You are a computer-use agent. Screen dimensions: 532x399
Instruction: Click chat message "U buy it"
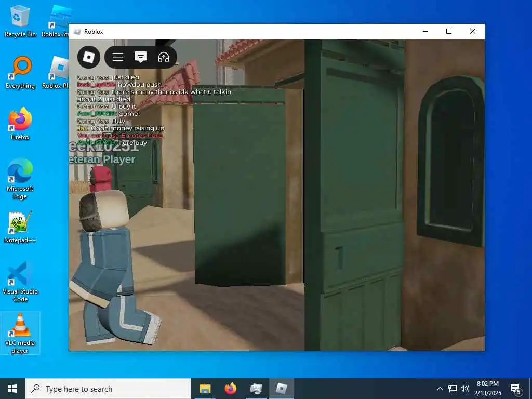click(124, 107)
